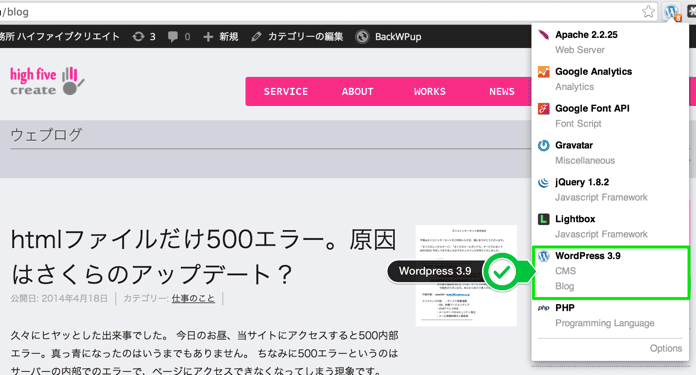Open the ABOUT navigation tab
The width and height of the screenshot is (696, 375).
(x=357, y=91)
